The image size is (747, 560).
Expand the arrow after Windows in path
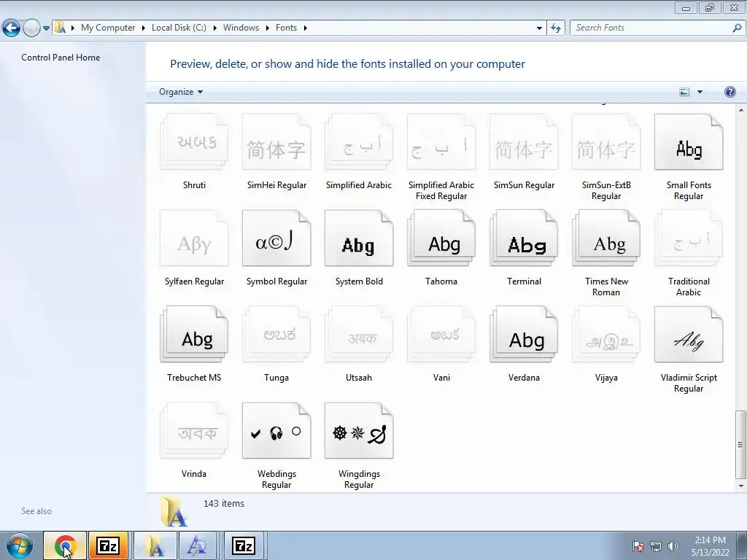[267, 28]
